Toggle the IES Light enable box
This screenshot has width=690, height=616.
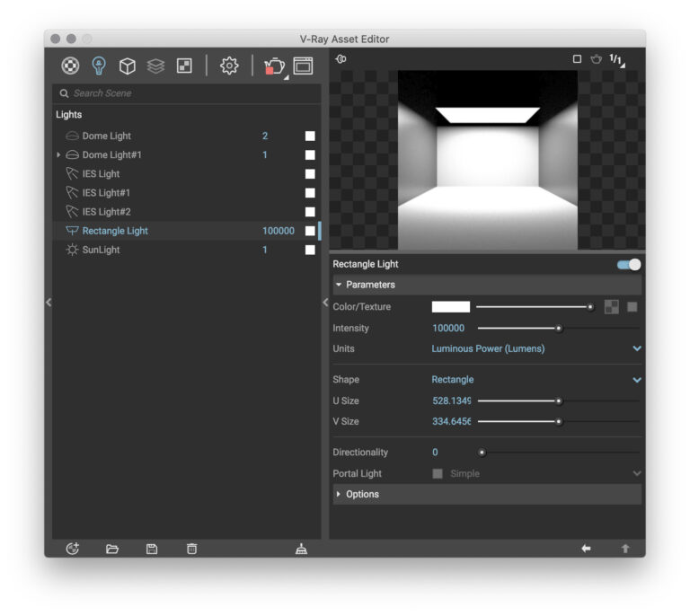click(x=310, y=173)
